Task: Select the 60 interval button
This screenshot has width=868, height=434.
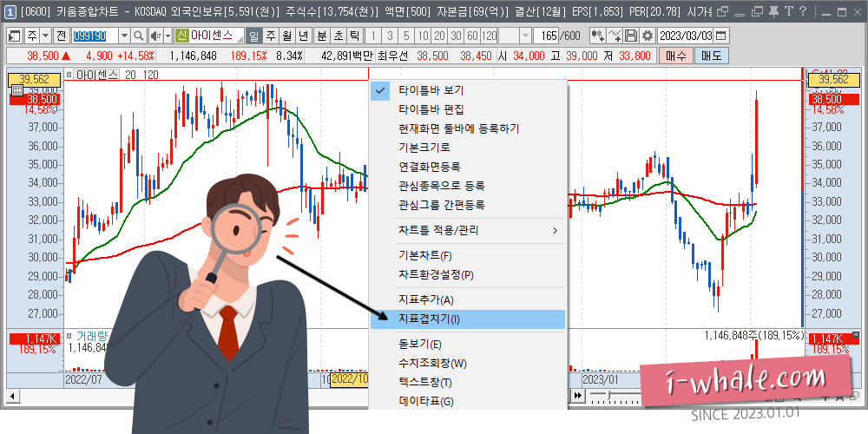Action: pyautogui.click(x=473, y=36)
